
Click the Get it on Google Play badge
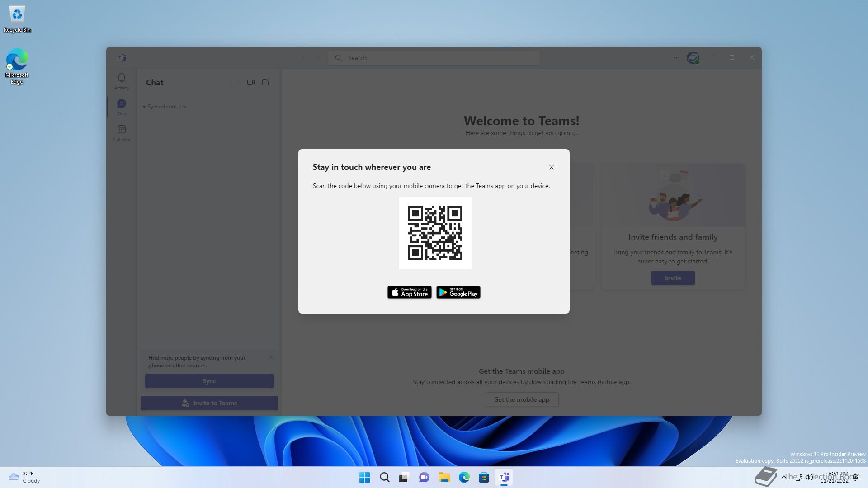[458, 292]
